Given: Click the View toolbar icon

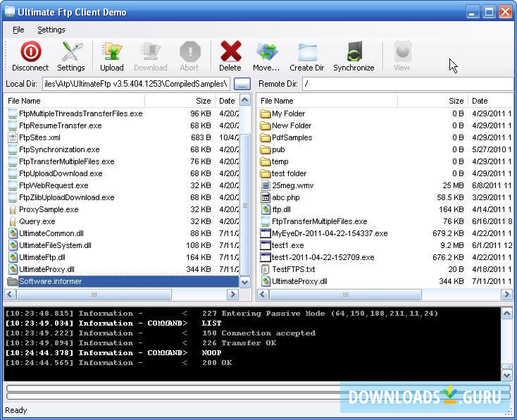Looking at the screenshot, I should (x=402, y=51).
